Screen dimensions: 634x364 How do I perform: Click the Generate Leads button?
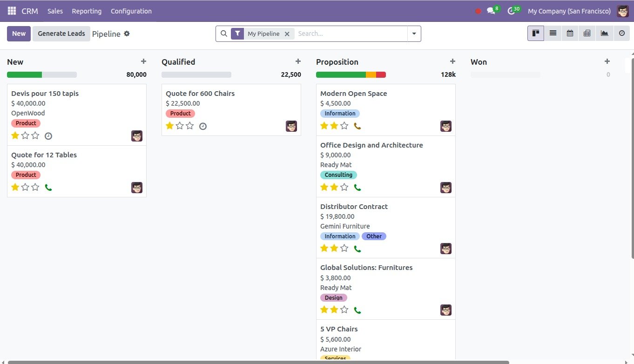click(61, 34)
